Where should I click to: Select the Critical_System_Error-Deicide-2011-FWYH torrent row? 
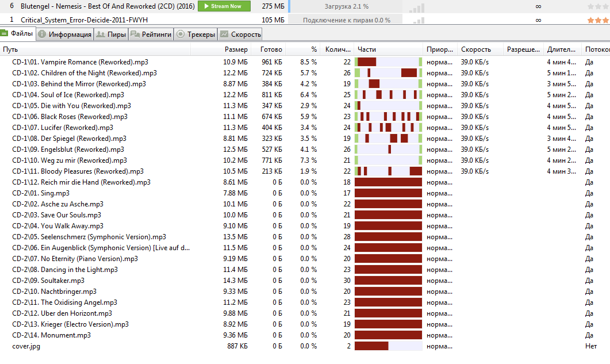pyautogui.click(x=305, y=20)
